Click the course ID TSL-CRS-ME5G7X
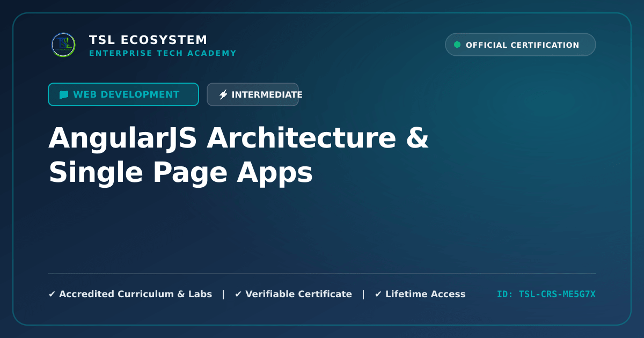Screen dimensions: 644x338 click(x=546, y=294)
